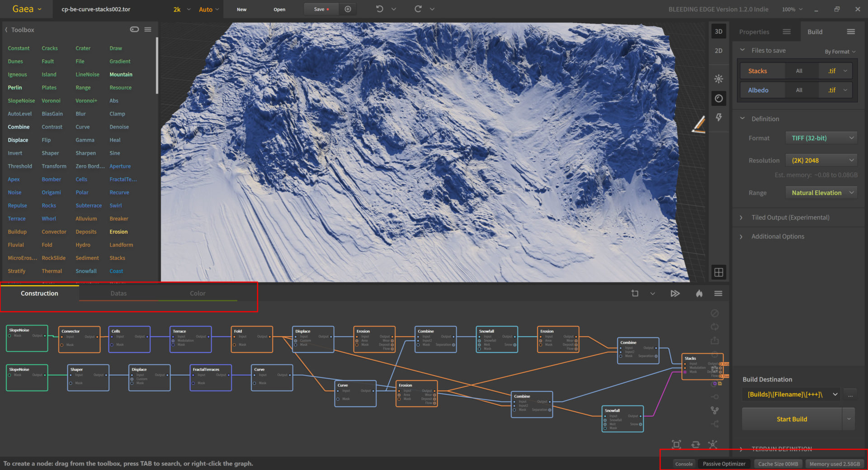Switch viewport to 2D mode
Image resolution: width=868 pixels, height=470 pixels.
[718, 51]
